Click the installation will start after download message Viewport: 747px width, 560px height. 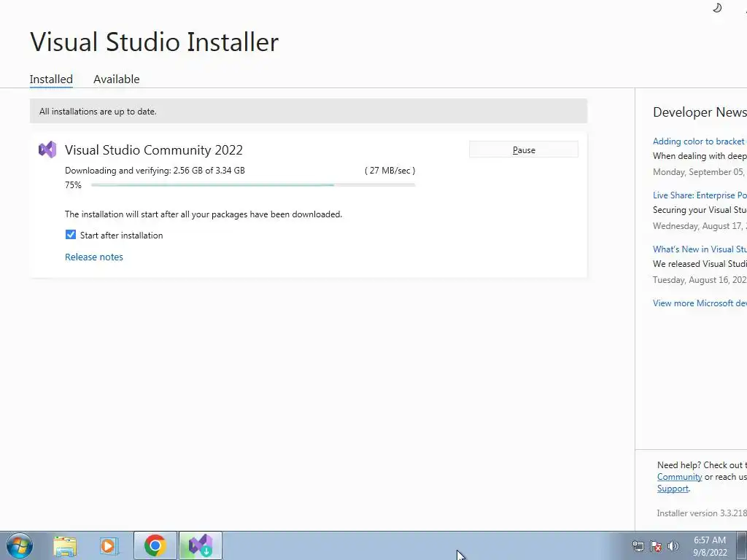pyautogui.click(x=204, y=214)
